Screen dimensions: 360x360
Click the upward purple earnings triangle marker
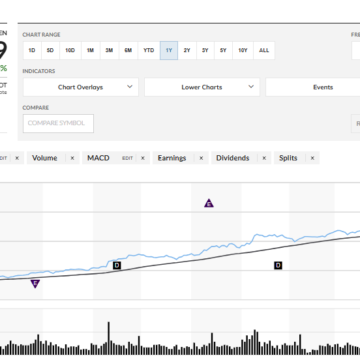pos(209,203)
